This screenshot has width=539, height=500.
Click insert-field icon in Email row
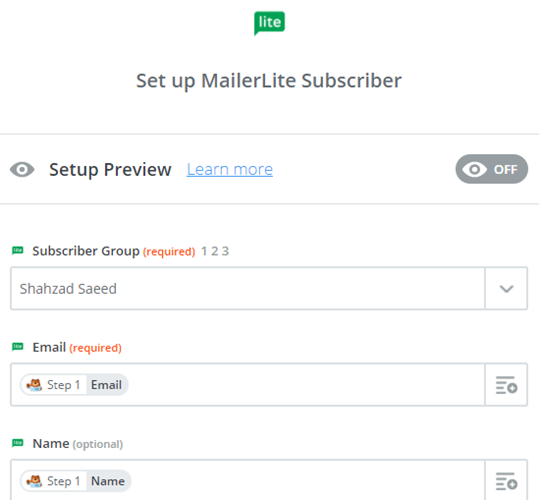pos(506,385)
